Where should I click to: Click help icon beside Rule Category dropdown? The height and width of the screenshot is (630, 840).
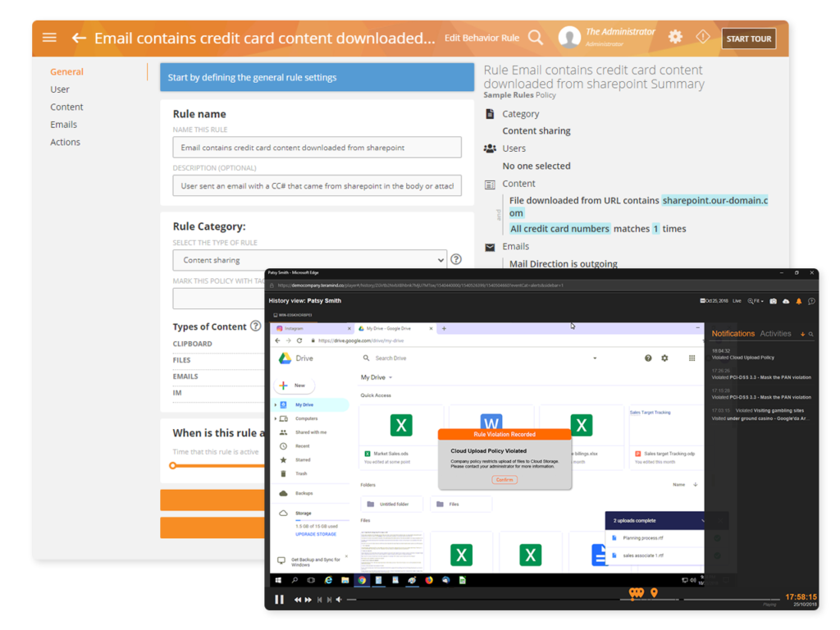tap(456, 259)
